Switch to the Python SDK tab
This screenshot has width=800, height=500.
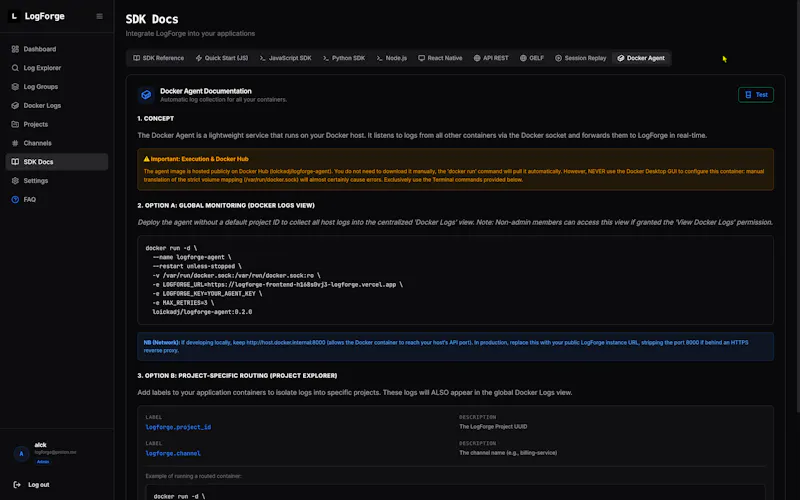(x=344, y=58)
